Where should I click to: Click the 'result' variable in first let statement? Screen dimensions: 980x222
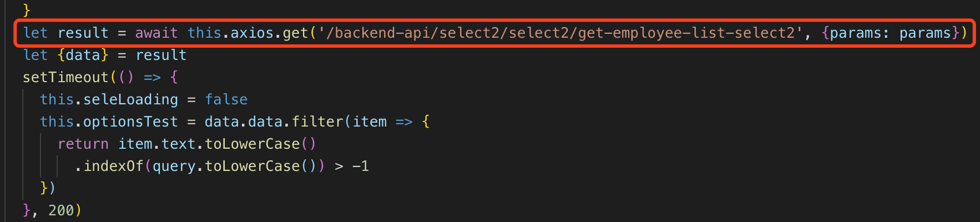(x=83, y=33)
